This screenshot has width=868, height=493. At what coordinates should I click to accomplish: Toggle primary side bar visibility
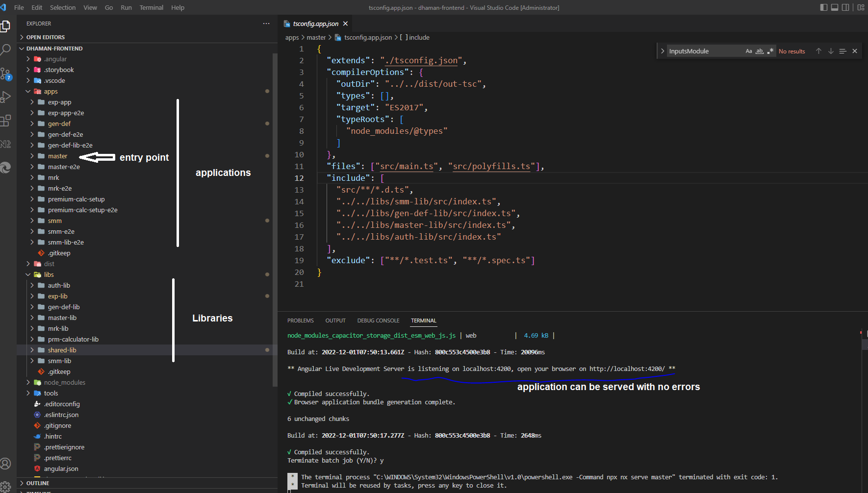(x=824, y=7)
